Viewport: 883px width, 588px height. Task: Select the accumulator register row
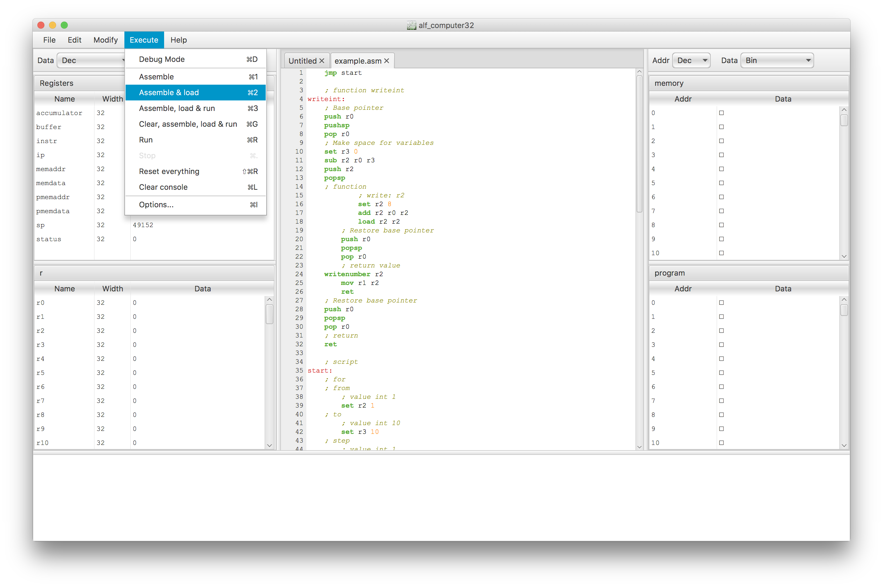(x=154, y=113)
